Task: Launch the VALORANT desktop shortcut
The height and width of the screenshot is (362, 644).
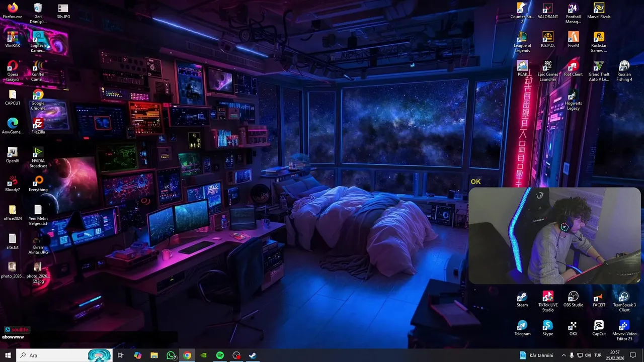Action: point(548,11)
